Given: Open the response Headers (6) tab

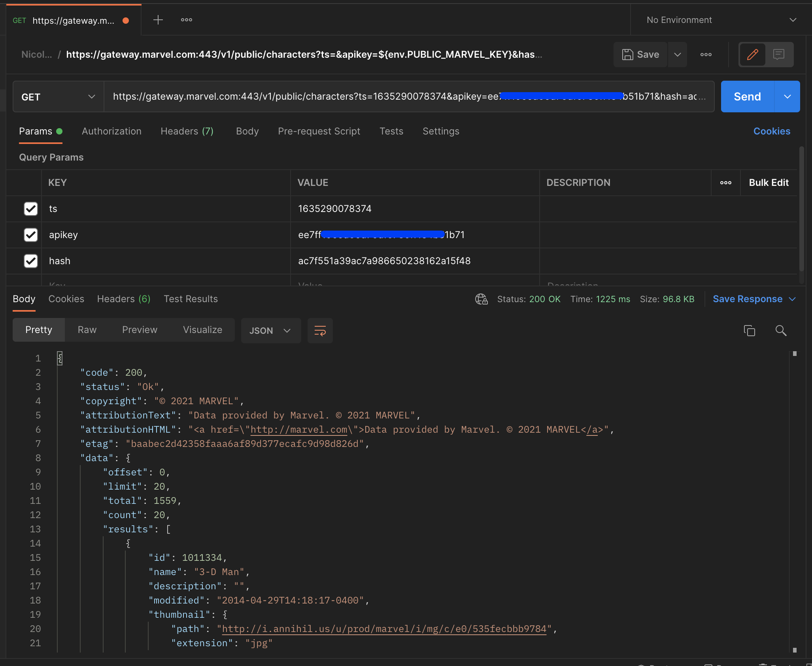Looking at the screenshot, I should (x=124, y=299).
